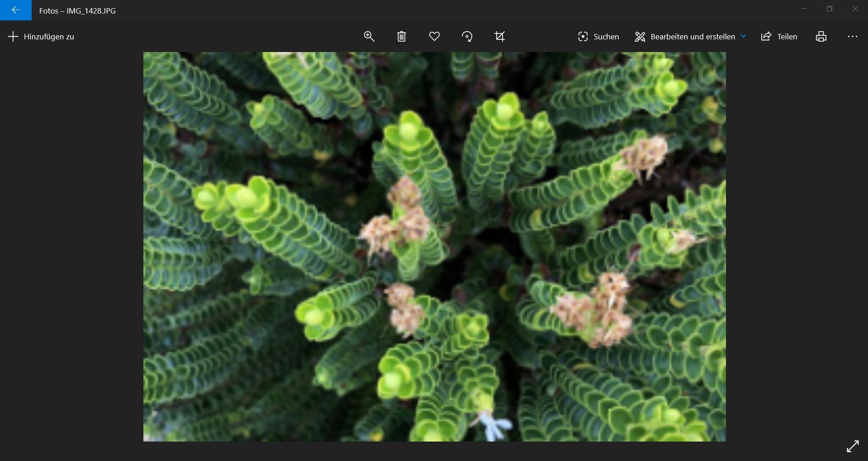Share the photo via Teilen

coord(779,37)
